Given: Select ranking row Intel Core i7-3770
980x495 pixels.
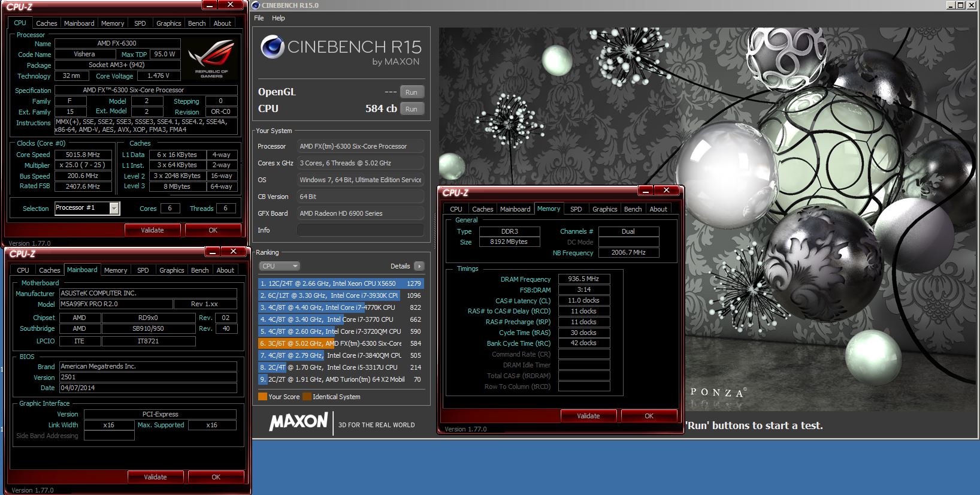Looking at the screenshot, I should [341, 319].
